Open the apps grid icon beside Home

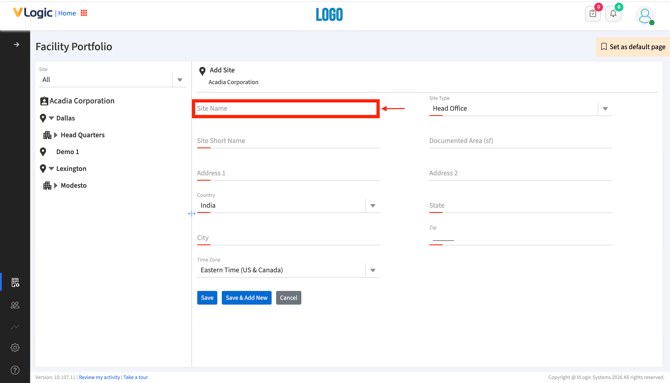[84, 13]
